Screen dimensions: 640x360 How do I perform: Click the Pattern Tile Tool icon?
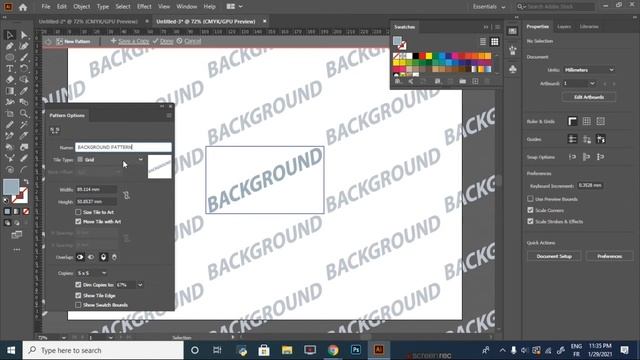pyautogui.click(x=55, y=130)
